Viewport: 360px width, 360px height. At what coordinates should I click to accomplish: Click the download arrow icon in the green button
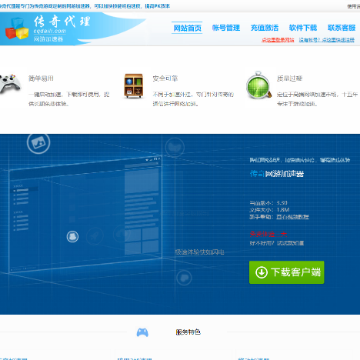[261, 272]
